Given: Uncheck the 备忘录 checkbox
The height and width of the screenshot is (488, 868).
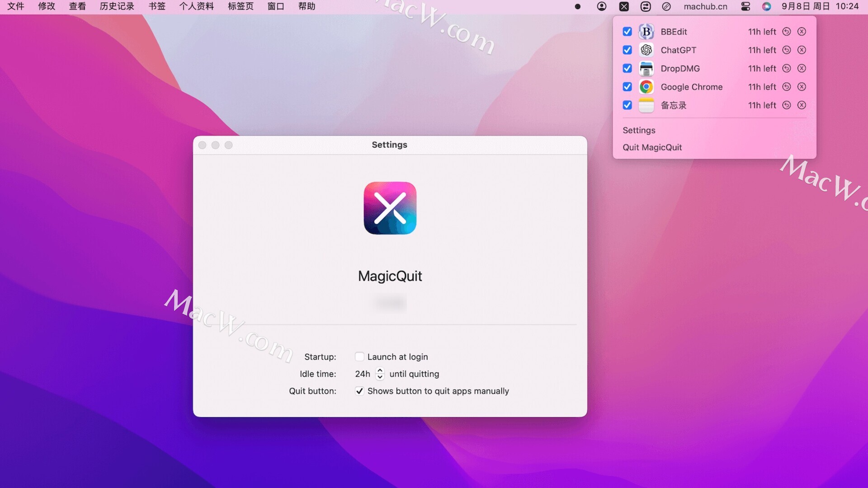Looking at the screenshot, I should click(627, 105).
